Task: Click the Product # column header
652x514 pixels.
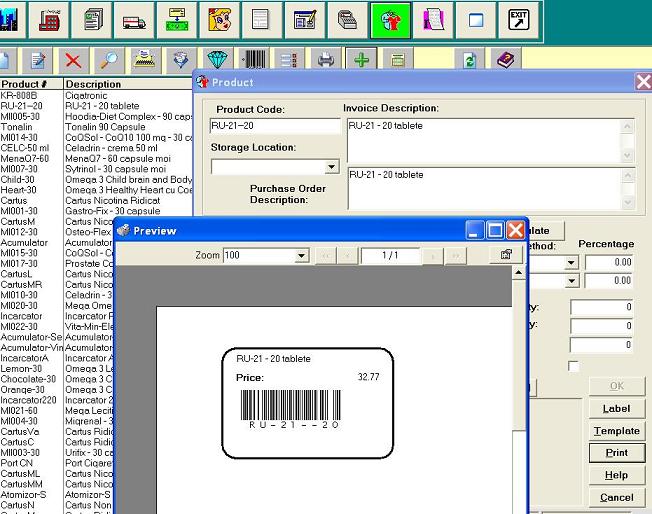Action: point(31,84)
